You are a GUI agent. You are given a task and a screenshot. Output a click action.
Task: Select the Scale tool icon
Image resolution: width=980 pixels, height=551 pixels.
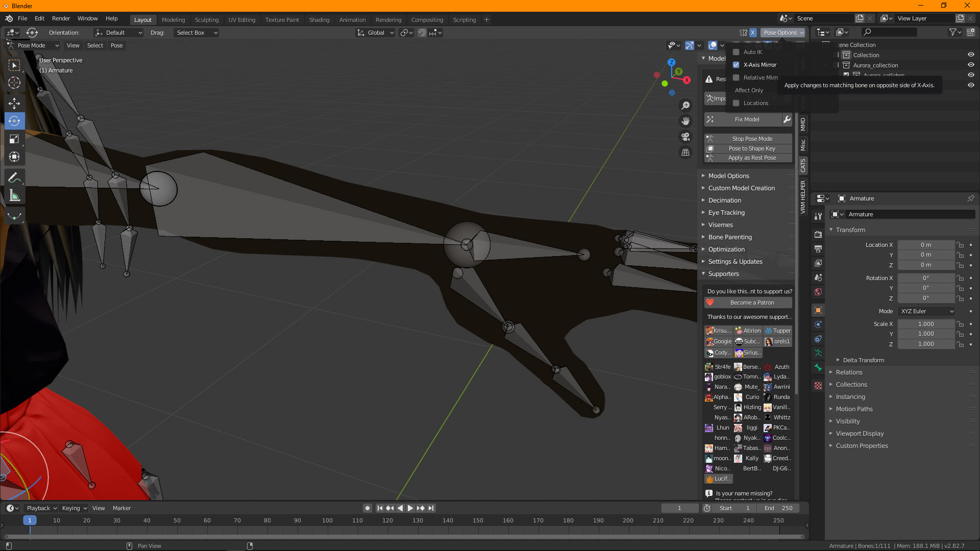tap(14, 139)
